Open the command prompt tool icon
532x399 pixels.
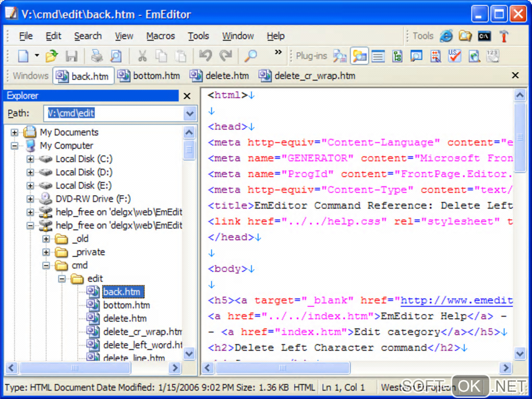tap(484, 35)
